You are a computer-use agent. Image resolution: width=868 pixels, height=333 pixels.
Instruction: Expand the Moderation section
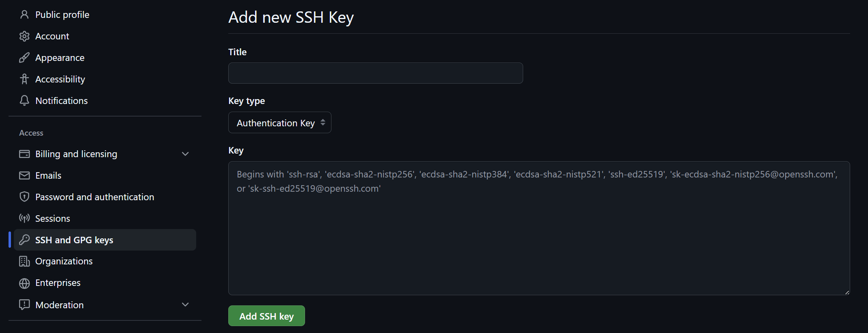(185, 304)
